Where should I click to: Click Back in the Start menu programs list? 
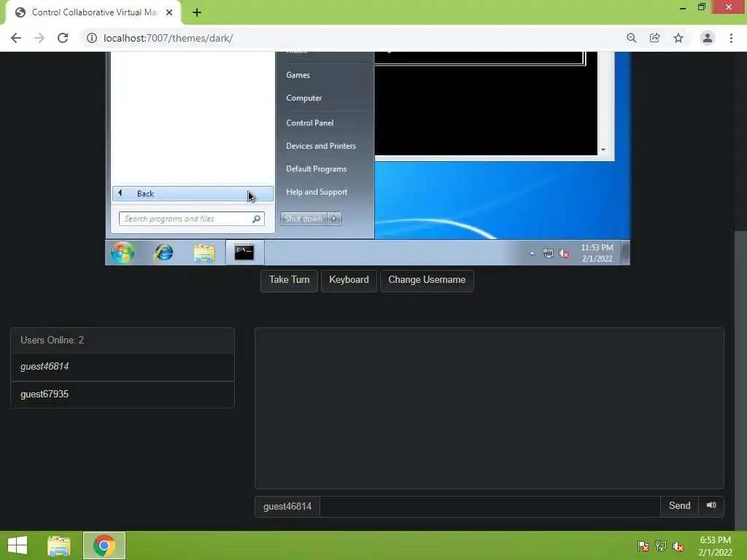click(193, 193)
